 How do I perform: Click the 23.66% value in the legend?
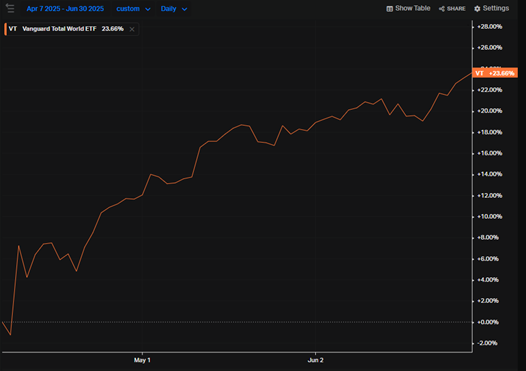pos(113,29)
